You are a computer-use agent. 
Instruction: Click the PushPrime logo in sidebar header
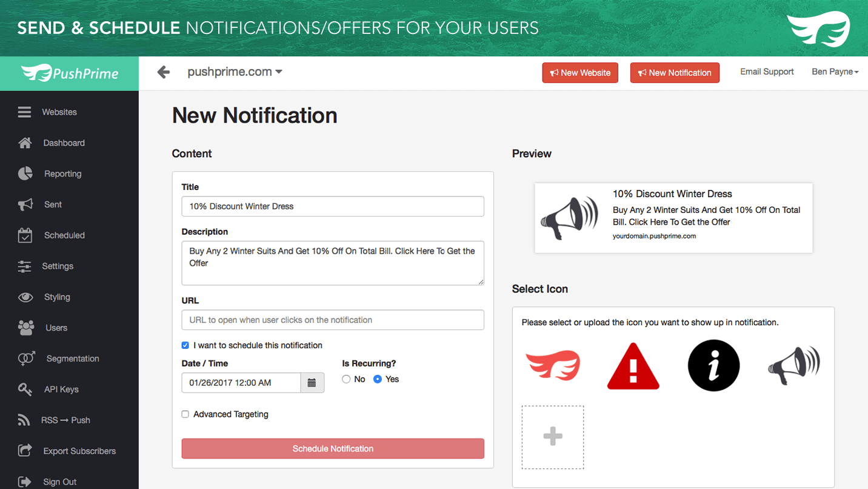tap(69, 73)
